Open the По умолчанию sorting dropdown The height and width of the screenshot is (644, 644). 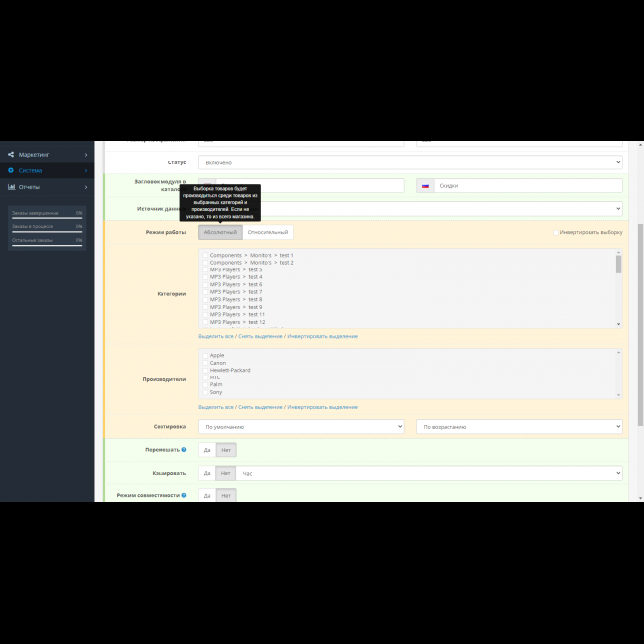click(301, 426)
